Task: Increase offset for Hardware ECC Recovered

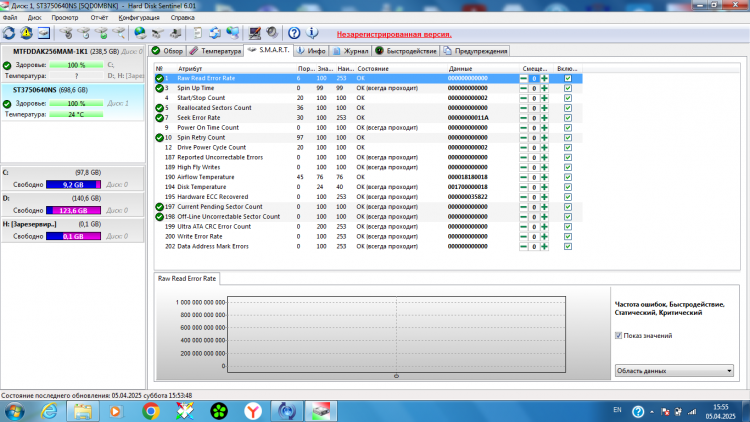Action: (544, 197)
